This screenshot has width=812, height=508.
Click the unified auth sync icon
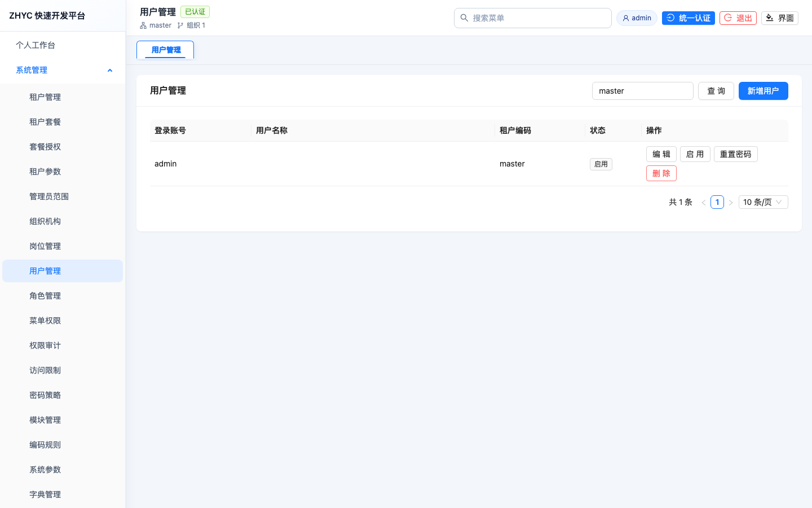coord(670,18)
